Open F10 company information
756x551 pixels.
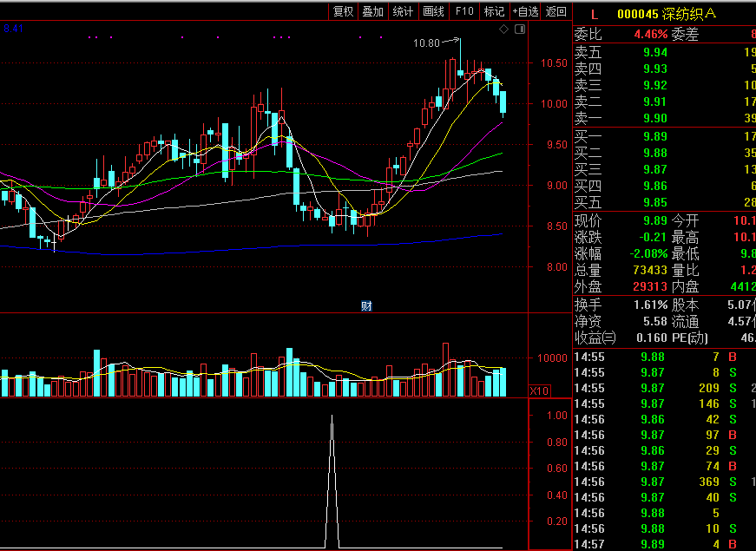coord(464,11)
